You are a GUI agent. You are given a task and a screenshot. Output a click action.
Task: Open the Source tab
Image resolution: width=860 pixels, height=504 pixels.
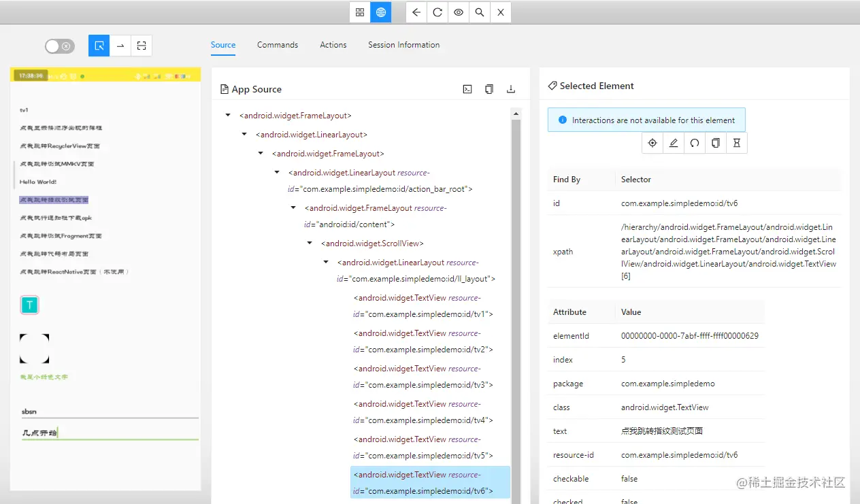click(223, 45)
